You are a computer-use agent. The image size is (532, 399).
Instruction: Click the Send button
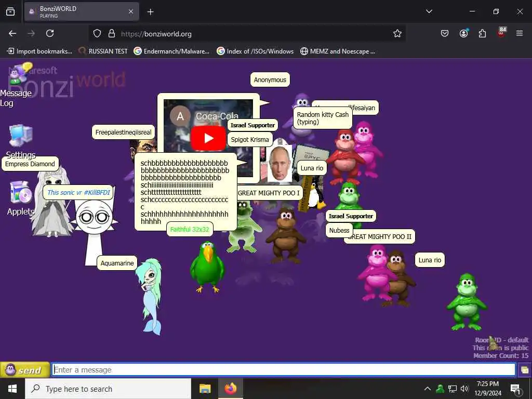coord(25,370)
